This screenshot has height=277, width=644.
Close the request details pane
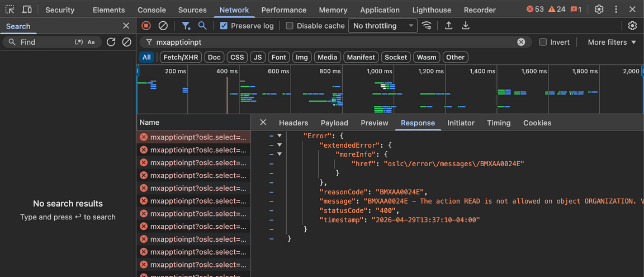click(263, 123)
